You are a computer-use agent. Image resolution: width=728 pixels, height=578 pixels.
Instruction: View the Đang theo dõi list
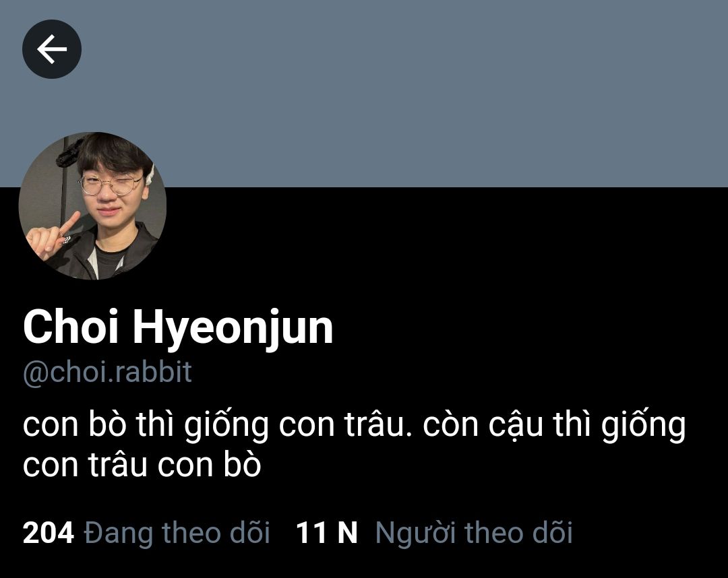177,533
